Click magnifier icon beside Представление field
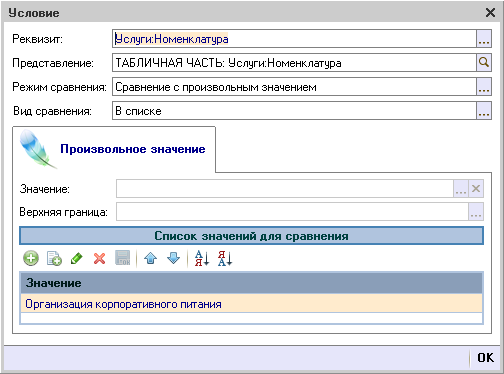Image resolution: width=504 pixels, height=374 pixels. coord(484,63)
